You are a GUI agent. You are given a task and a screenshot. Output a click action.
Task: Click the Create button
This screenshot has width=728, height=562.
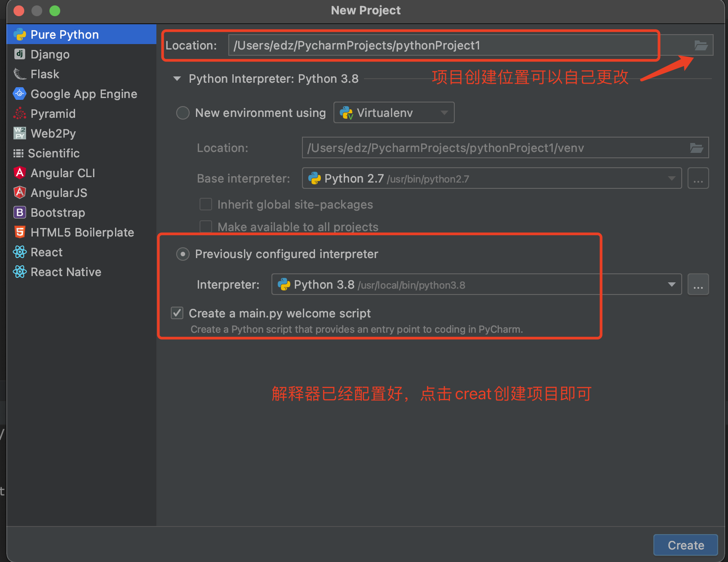(686, 545)
